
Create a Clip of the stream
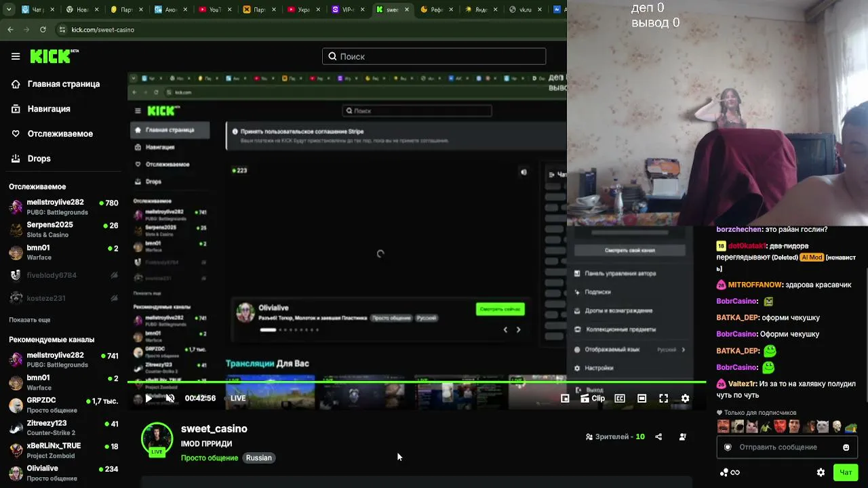[593, 399]
